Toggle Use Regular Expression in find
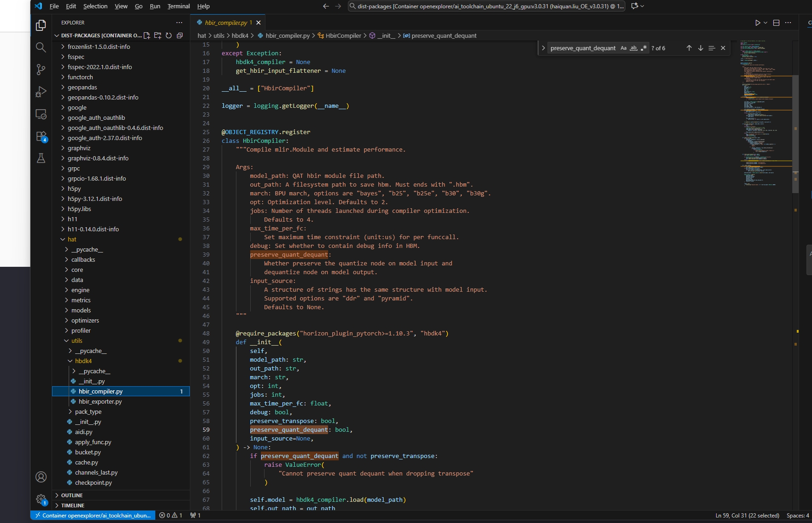The height and width of the screenshot is (523, 812). click(x=644, y=48)
